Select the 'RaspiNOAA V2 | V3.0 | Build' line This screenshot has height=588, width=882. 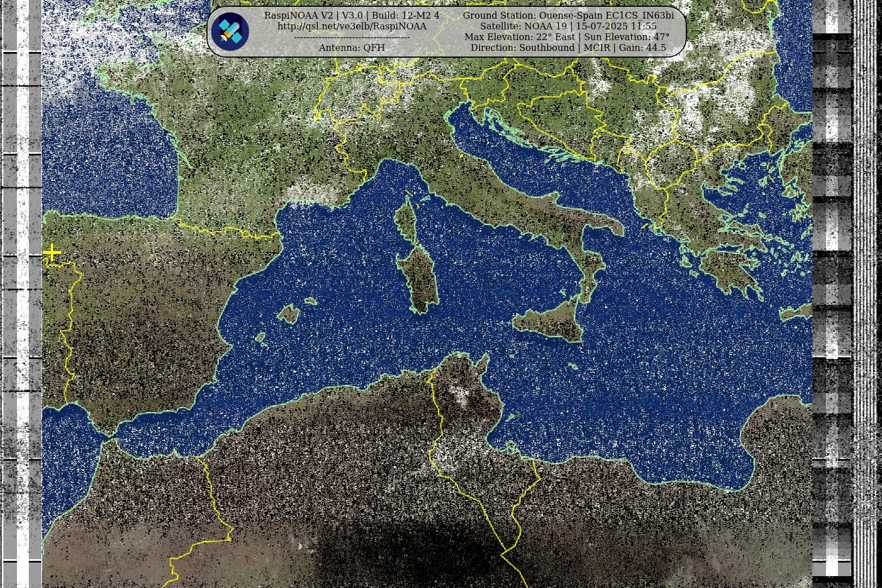[352, 16]
